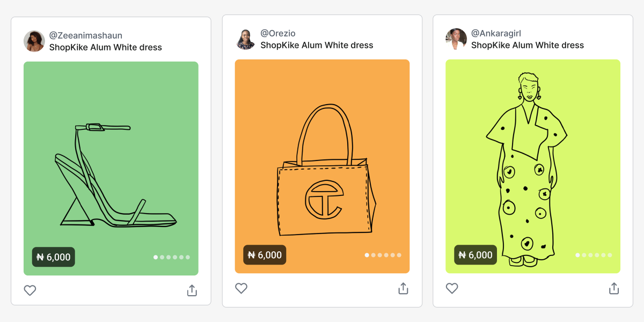The width and height of the screenshot is (644, 322).
Task: Open the green sandal product image
Action: (111, 169)
